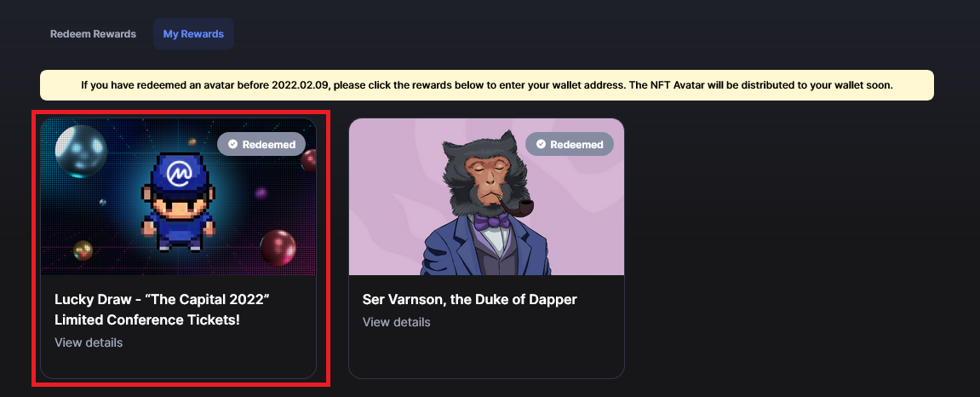980x397 pixels.
Task: Click the Lucky Draw Capital 2022 title
Action: [162, 309]
